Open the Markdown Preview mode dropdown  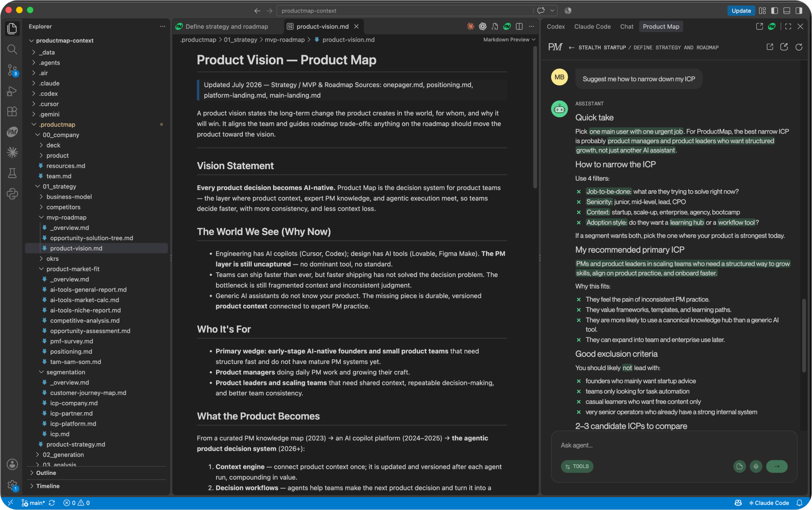509,40
